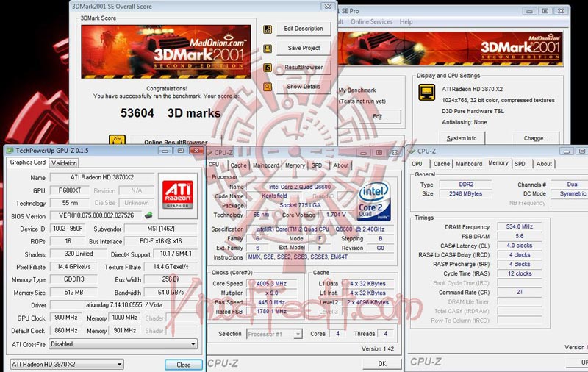The height and width of the screenshot is (372, 588).
Task: Click the Bandwidth 64.0 GB/s field
Action: point(171,292)
